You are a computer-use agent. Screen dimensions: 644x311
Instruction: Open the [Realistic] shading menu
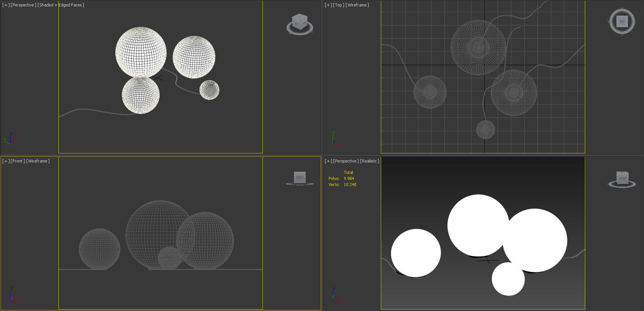369,161
